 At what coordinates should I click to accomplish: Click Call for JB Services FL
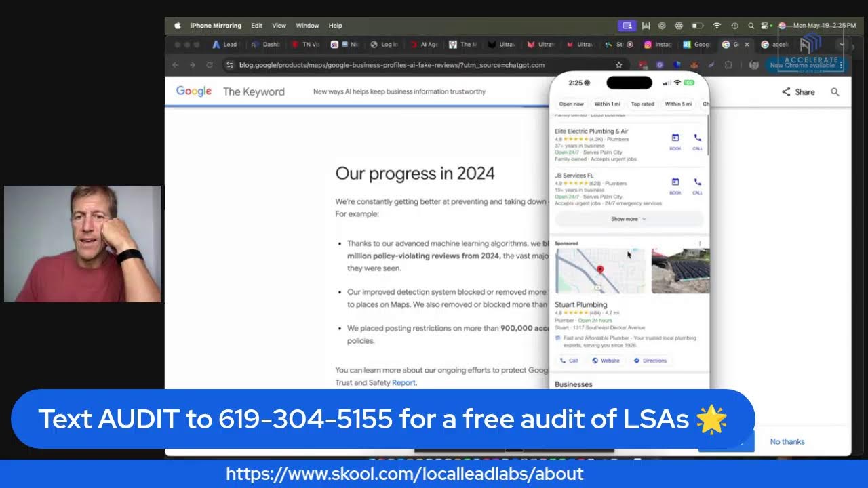(697, 186)
